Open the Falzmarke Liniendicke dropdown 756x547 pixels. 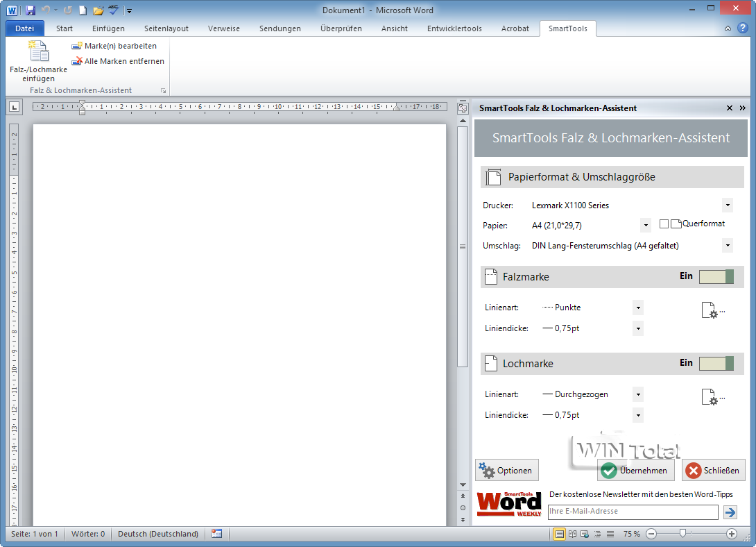pos(638,328)
